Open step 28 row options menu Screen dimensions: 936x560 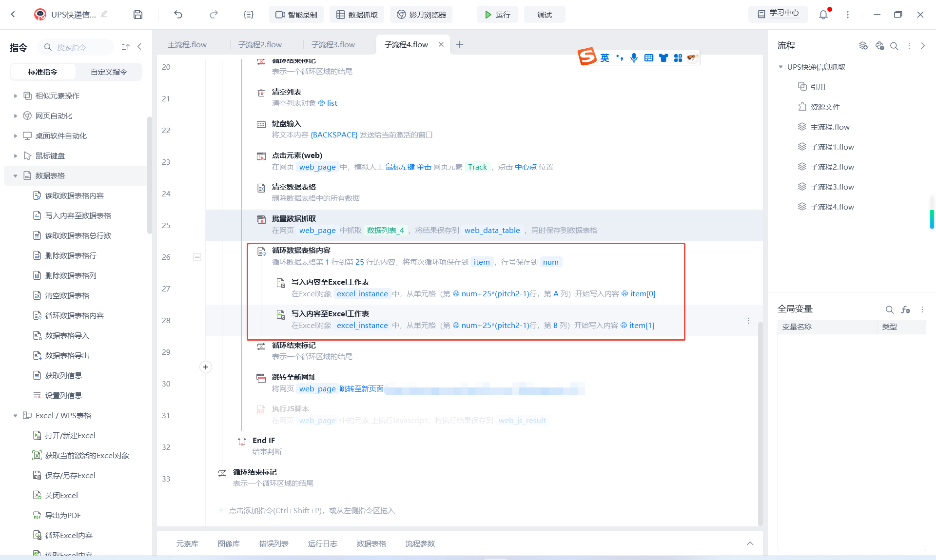coord(749,321)
